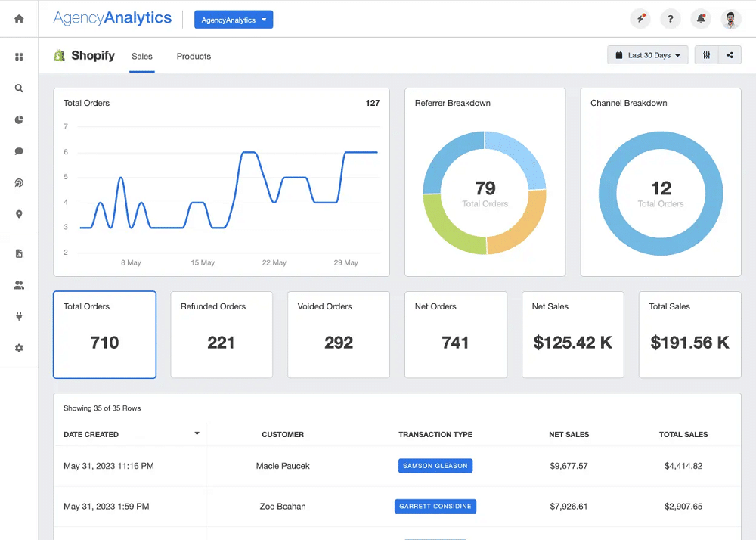The height and width of the screenshot is (540, 756).
Task: Change sorting via DATE CREATED column arrow
Action: click(197, 434)
